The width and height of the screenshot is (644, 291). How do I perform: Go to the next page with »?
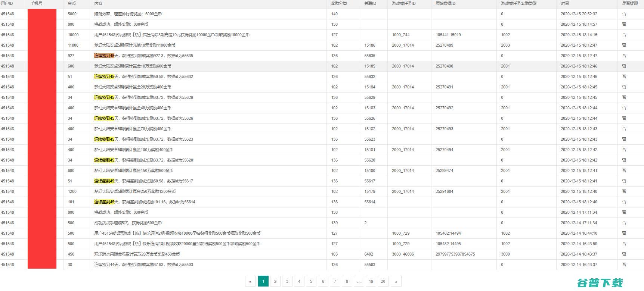pyautogui.click(x=396, y=281)
